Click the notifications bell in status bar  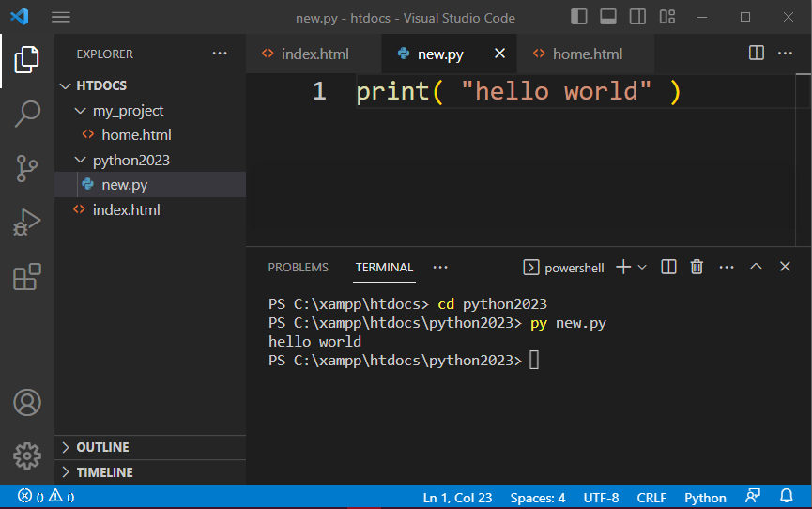787,497
